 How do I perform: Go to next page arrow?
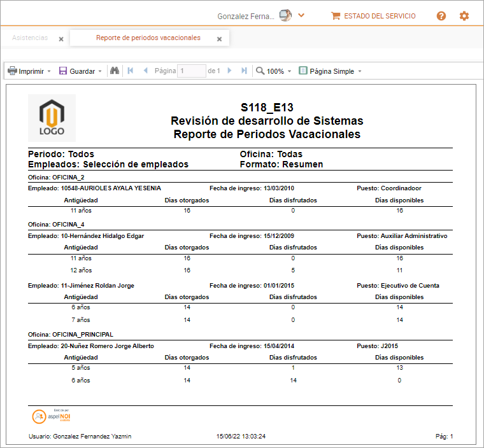229,71
